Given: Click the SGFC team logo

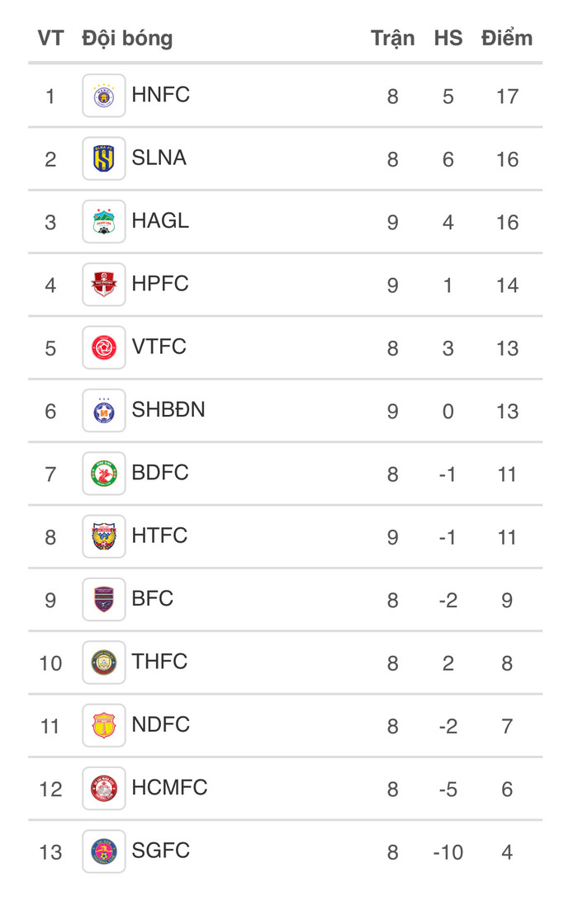Looking at the screenshot, I should click(x=104, y=852).
